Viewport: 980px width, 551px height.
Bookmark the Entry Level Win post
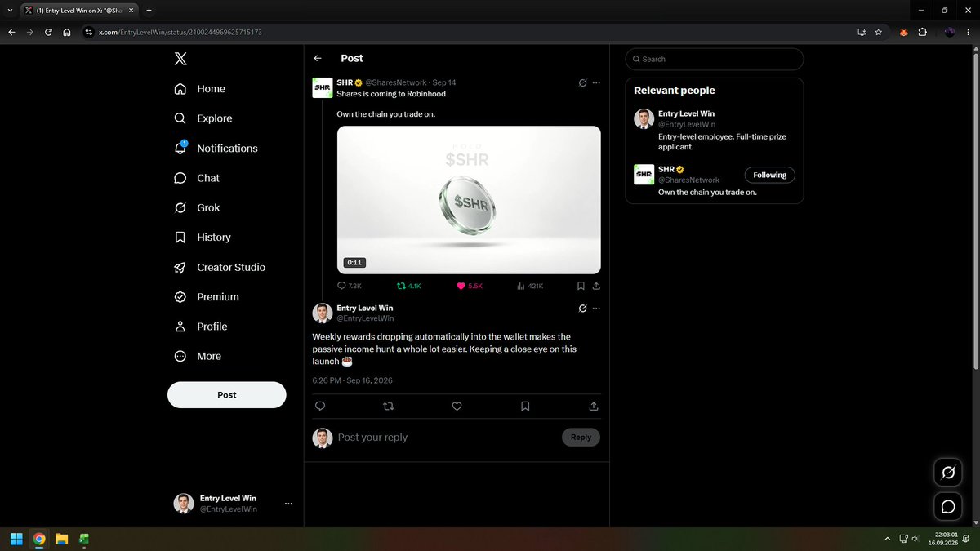(x=525, y=406)
